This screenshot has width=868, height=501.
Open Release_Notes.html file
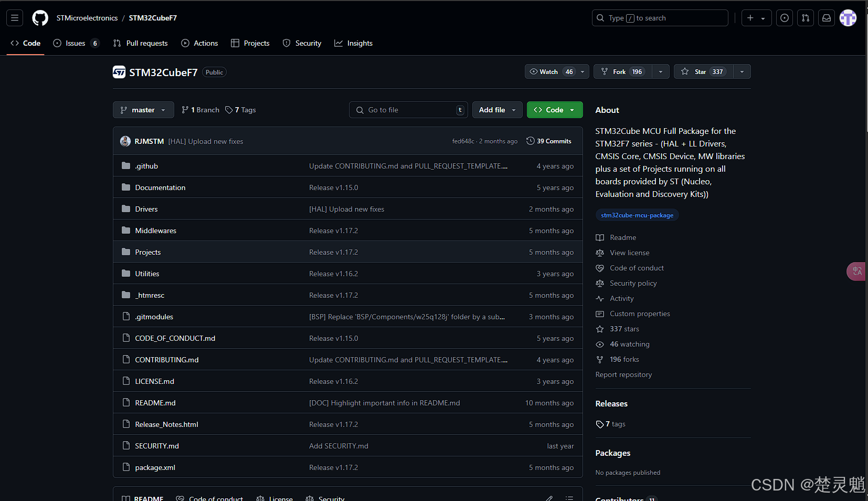(167, 424)
